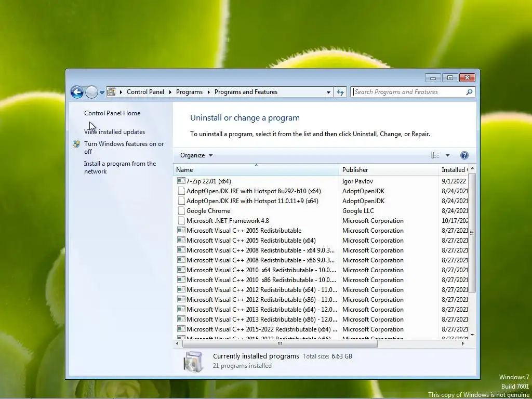Open Control Panel Home link
The height and width of the screenshot is (399, 532).
click(x=112, y=113)
